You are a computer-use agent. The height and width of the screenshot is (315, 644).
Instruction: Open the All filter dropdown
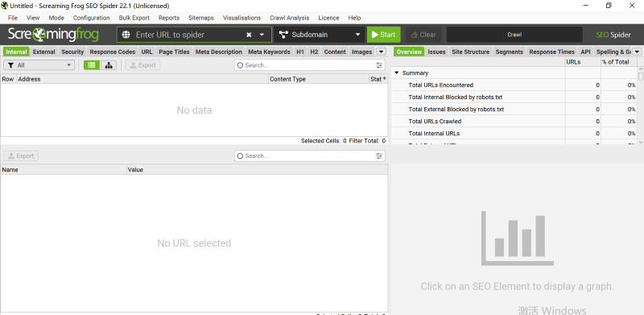[x=39, y=65]
